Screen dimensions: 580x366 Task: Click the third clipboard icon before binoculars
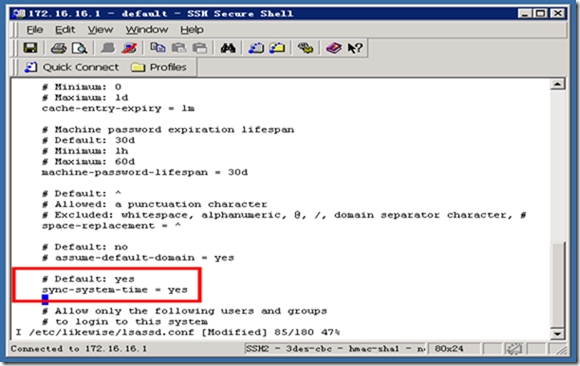[x=200, y=48]
